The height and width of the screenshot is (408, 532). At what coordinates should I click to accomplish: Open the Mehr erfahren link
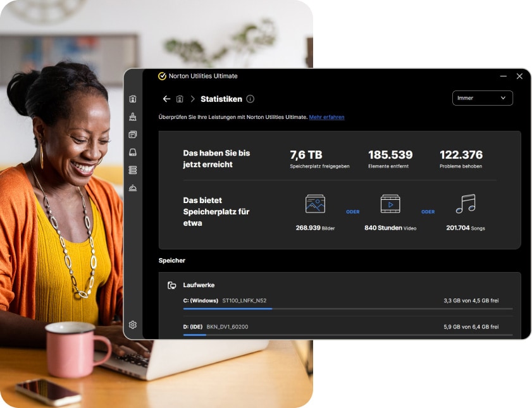point(329,117)
